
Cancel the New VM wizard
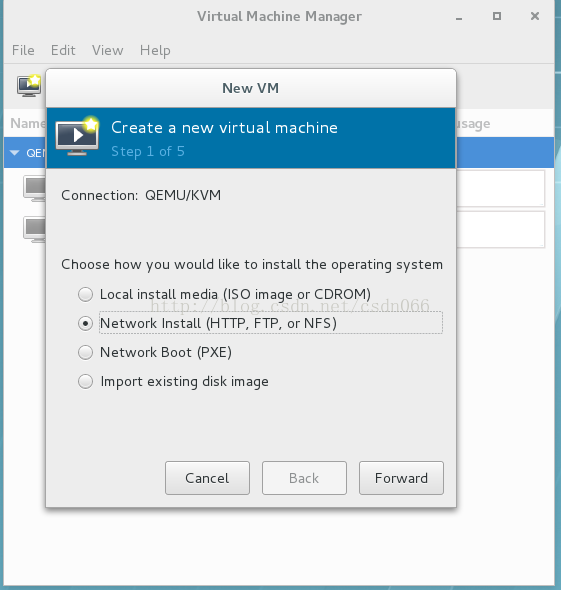pos(207,478)
